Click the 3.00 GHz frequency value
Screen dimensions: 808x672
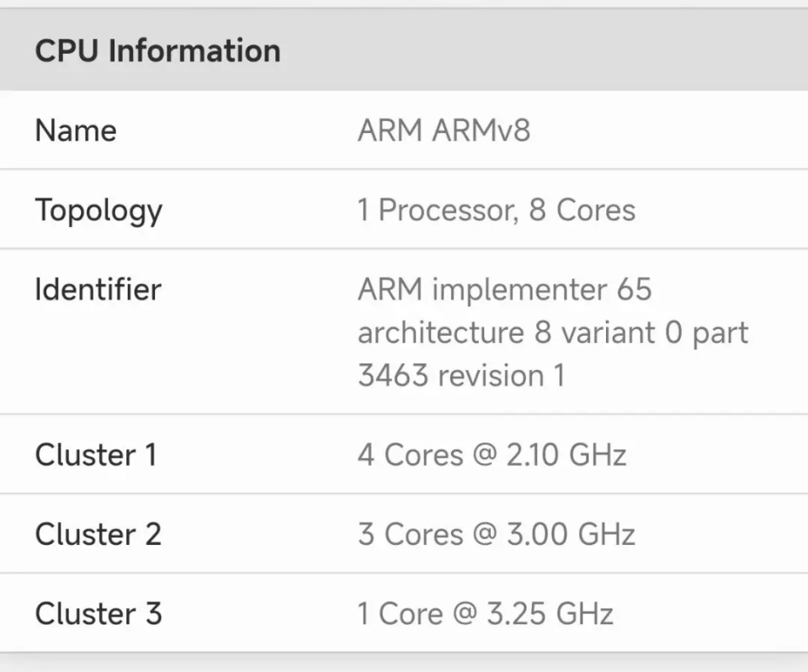[570, 534]
